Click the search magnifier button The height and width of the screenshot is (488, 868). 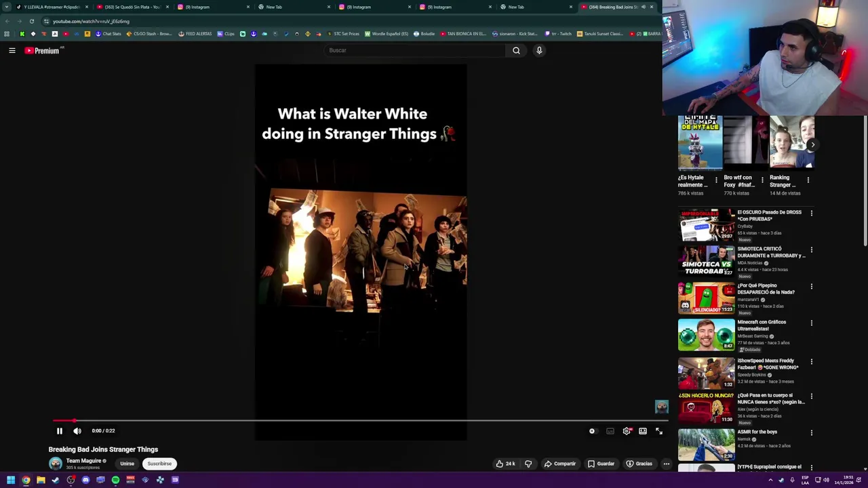[x=516, y=50]
